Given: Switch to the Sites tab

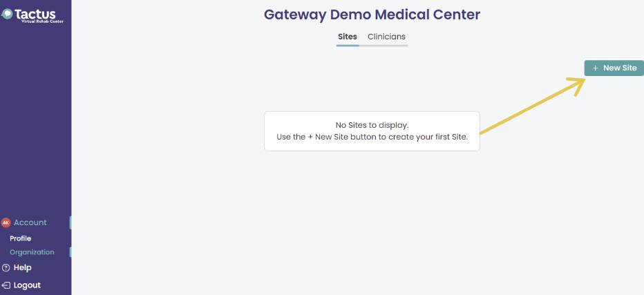Looking at the screenshot, I should click(348, 37).
